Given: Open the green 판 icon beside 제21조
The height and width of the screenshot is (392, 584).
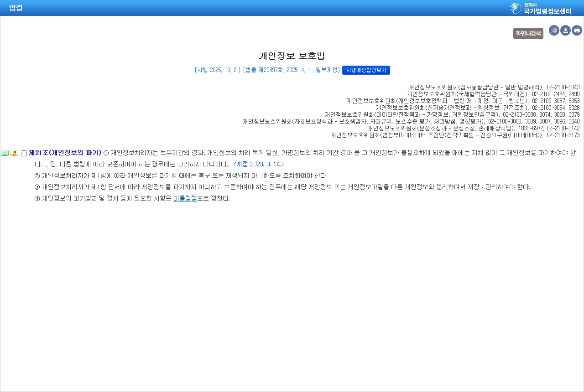Looking at the screenshot, I should pyautogui.click(x=5, y=153).
